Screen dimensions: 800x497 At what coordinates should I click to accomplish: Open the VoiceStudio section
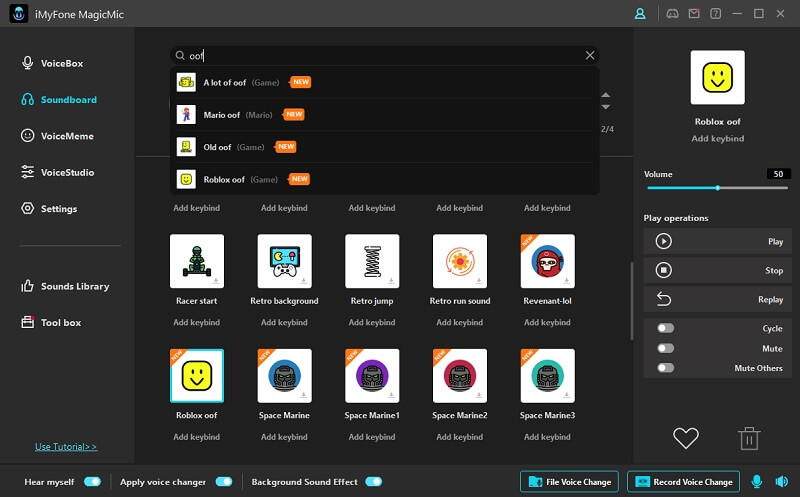[57, 172]
